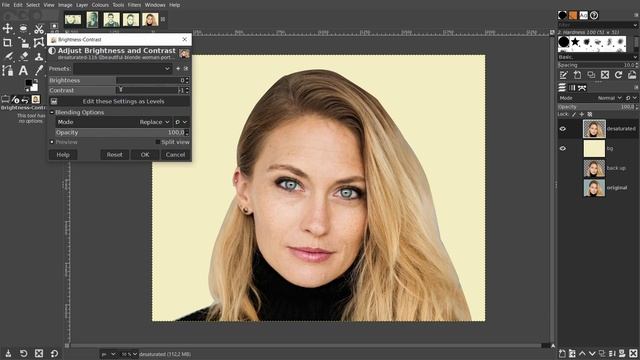Toggle lock alpha channel
This screenshot has width=640, height=360.
589,115
